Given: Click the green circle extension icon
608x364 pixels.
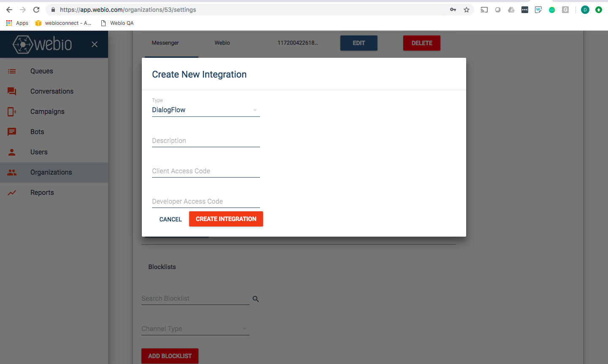Looking at the screenshot, I should 552,10.
